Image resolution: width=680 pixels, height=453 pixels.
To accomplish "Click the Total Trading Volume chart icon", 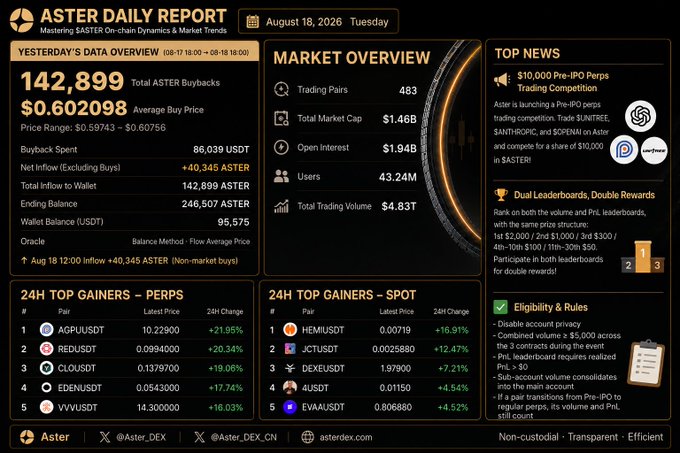I will tap(281, 206).
